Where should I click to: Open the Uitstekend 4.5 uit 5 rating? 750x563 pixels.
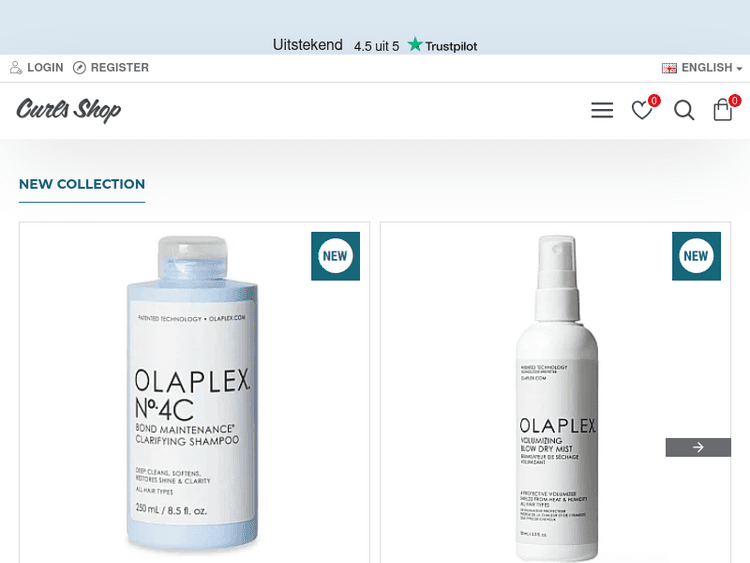pyautogui.click(x=336, y=45)
